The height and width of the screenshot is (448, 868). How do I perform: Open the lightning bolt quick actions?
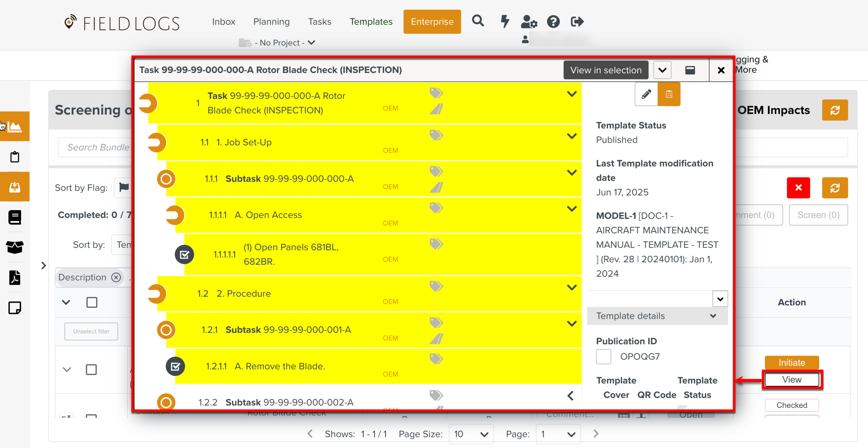[x=504, y=21]
